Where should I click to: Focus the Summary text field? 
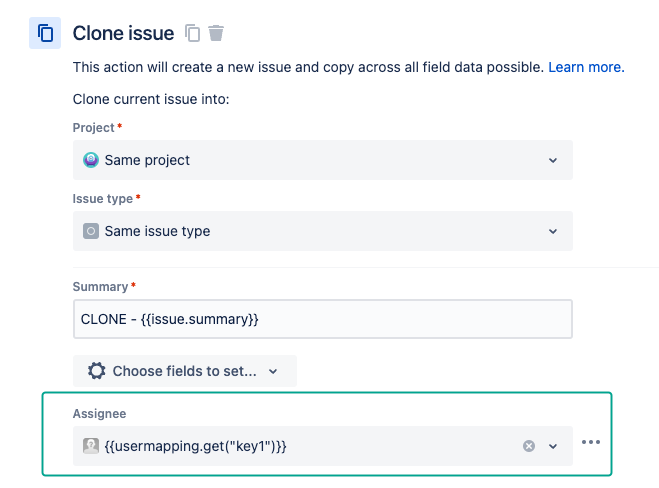tap(322, 319)
